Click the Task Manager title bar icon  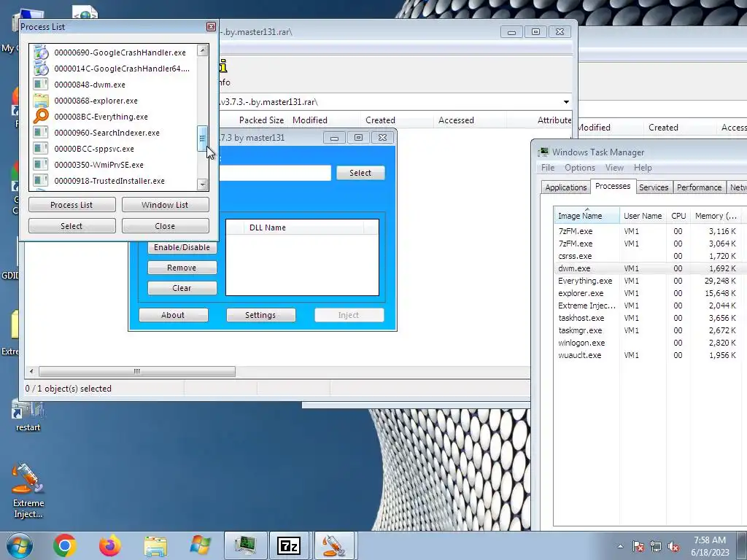(x=543, y=152)
